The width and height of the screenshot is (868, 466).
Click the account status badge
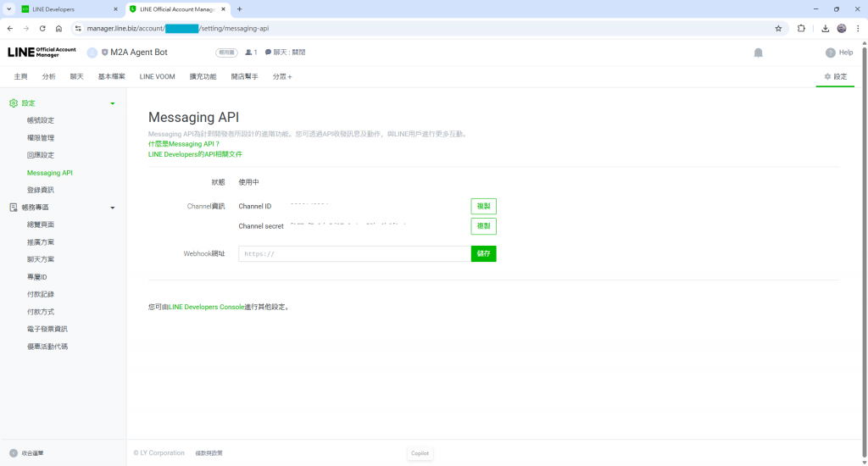click(226, 53)
